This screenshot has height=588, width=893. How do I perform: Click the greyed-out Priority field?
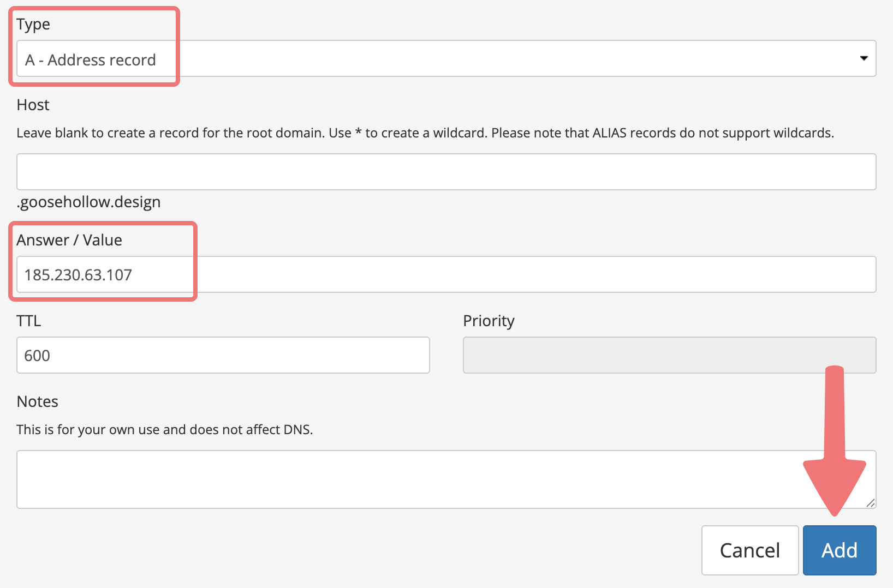[670, 355]
